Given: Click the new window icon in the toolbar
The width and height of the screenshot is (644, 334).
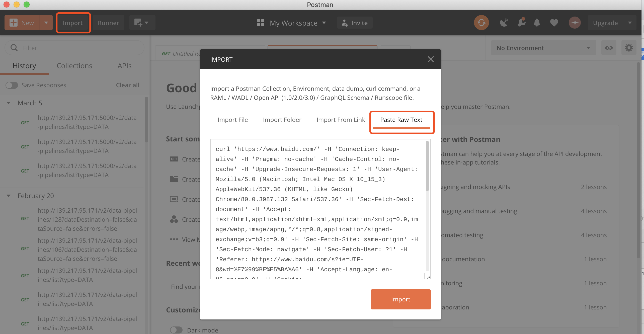Looking at the screenshot, I should point(138,23).
